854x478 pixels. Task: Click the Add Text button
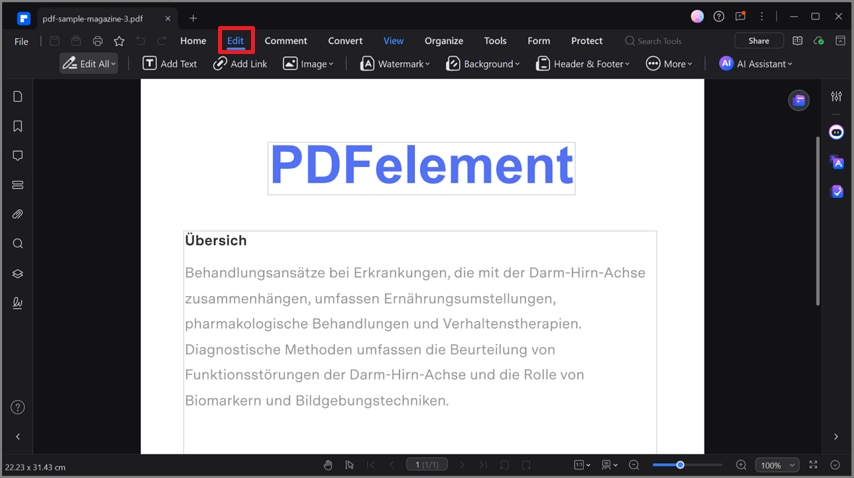[x=169, y=64]
